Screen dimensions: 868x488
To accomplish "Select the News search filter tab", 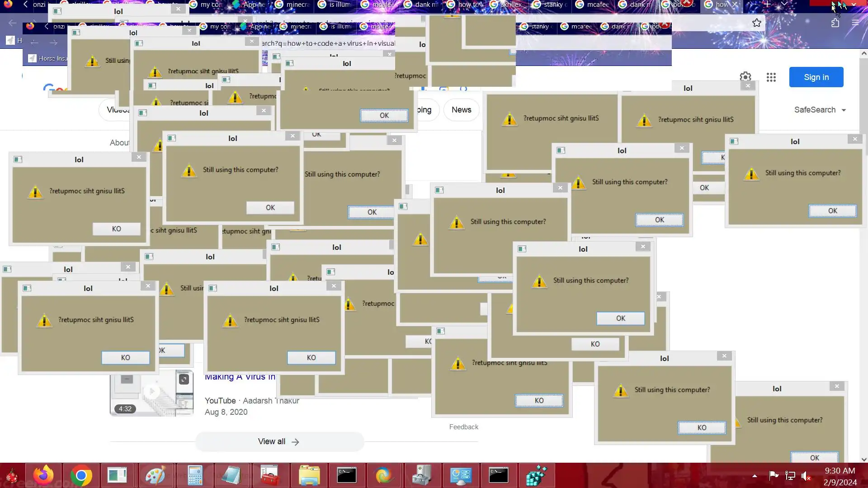I will (x=461, y=110).
